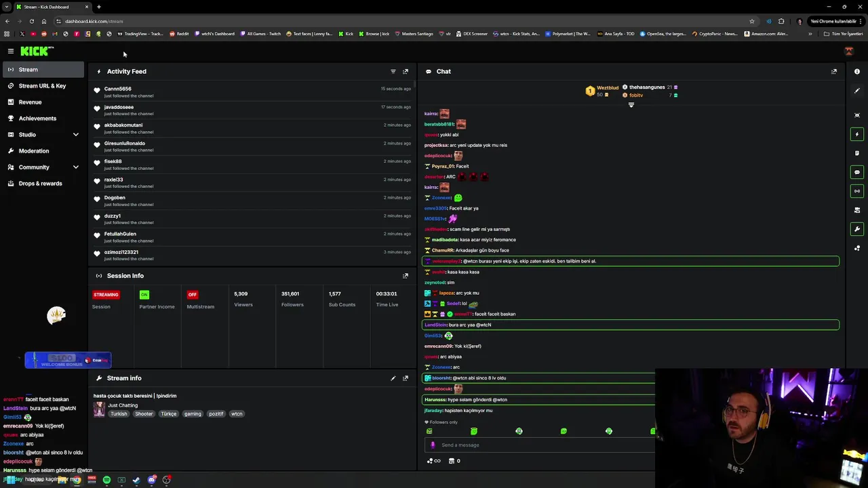Open the Achievements page
The width and height of the screenshot is (868, 488).
tap(43, 119)
